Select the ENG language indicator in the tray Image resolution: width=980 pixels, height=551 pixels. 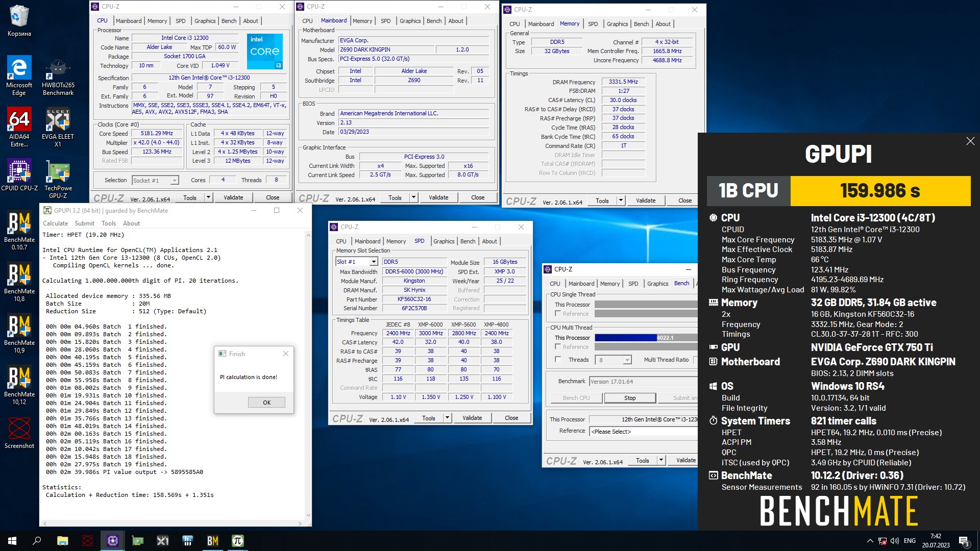click(x=910, y=541)
